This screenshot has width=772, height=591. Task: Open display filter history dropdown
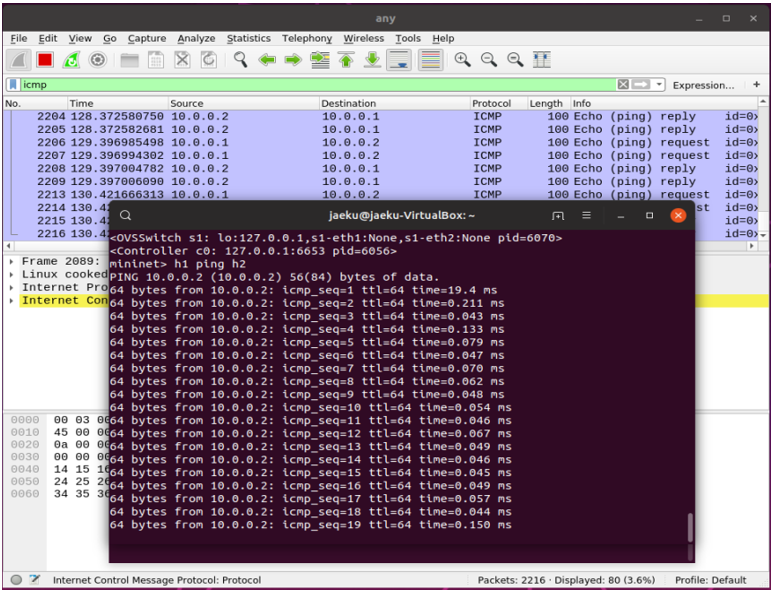[659, 85]
